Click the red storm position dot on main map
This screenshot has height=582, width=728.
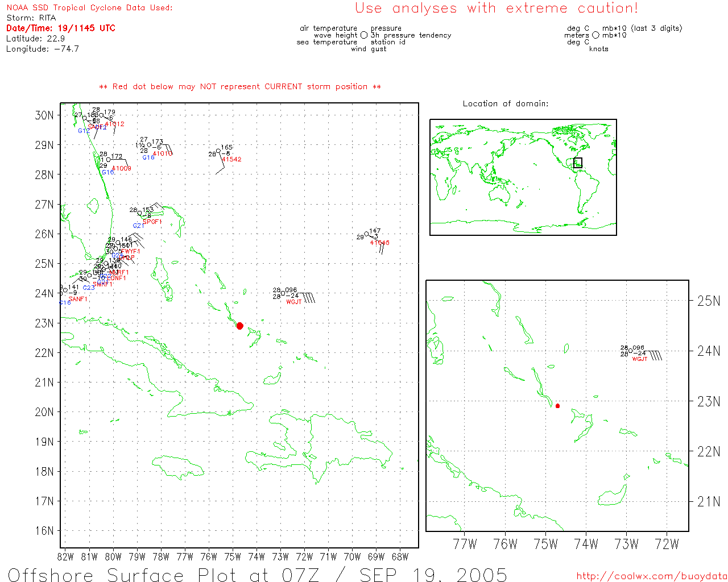tap(239, 326)
